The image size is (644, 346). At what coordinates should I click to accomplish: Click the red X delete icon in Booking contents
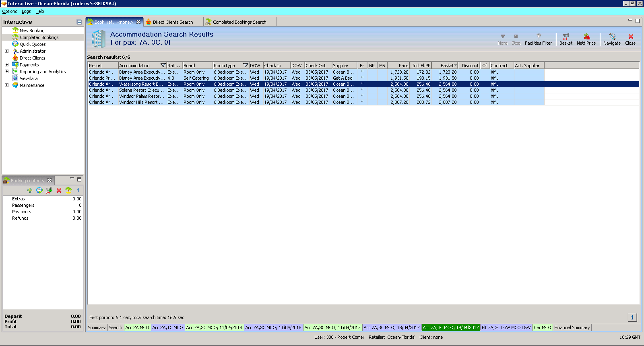(59, 190)
